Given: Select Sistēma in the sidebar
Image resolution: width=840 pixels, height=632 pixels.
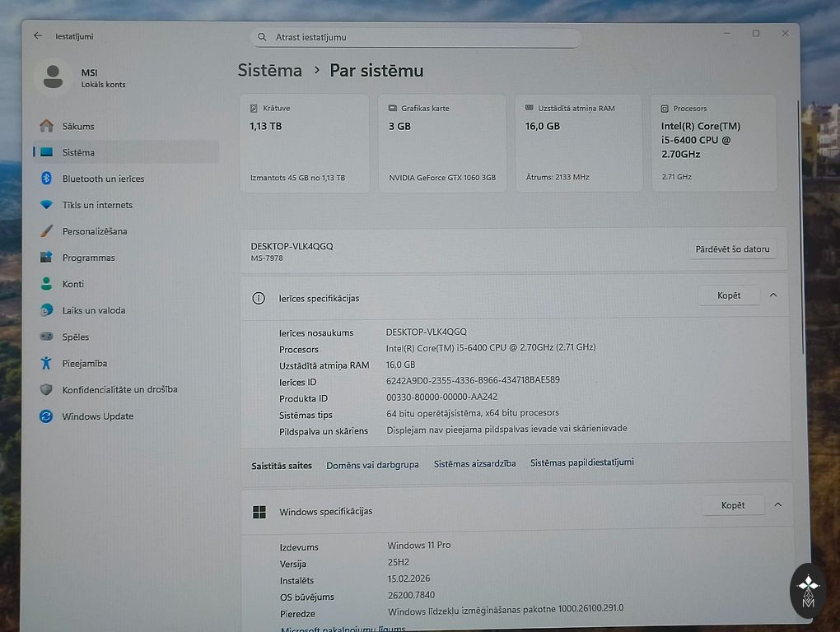Looking at the screenshot, I should [x=78, y=152].
